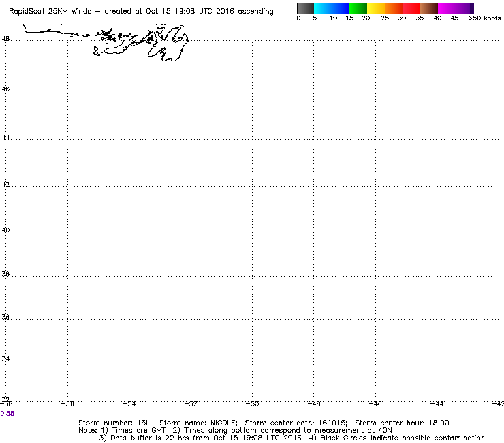Image resolution: width=504 pixels, height=443 pixels.
Task: Click the latitude label '48'
Action: 5,39
